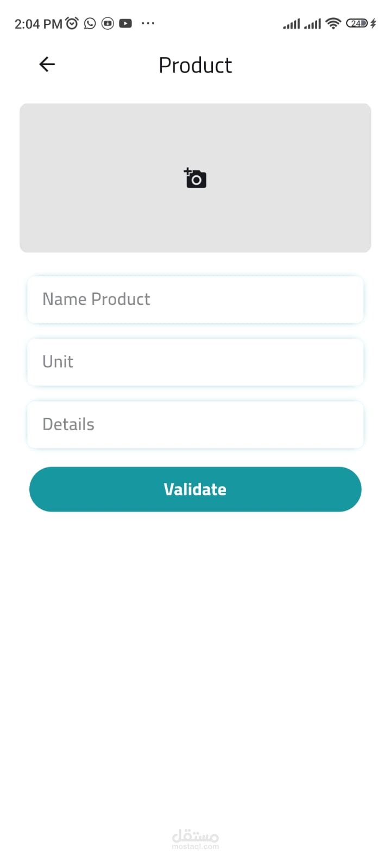Image resolution: width=391 pixels, height=868 pixels.
Task: Tap the YouTube notification icon
Action: point(125,23)
